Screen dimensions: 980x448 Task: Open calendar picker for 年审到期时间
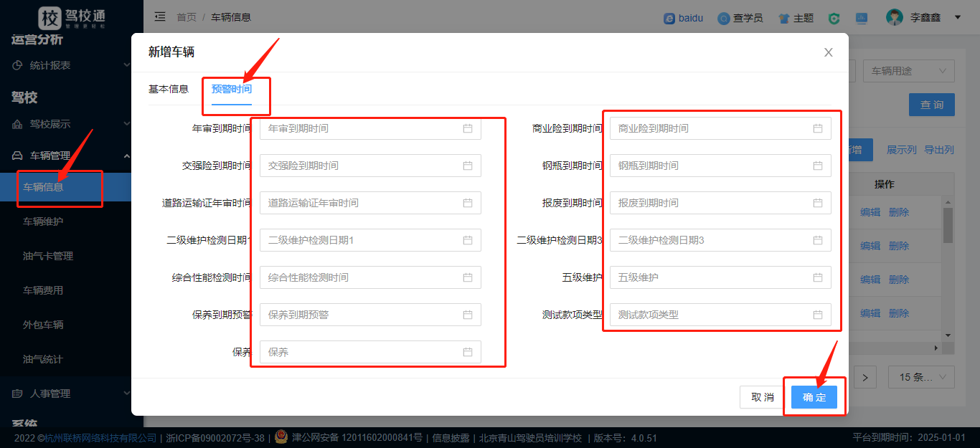click(468, 128)
